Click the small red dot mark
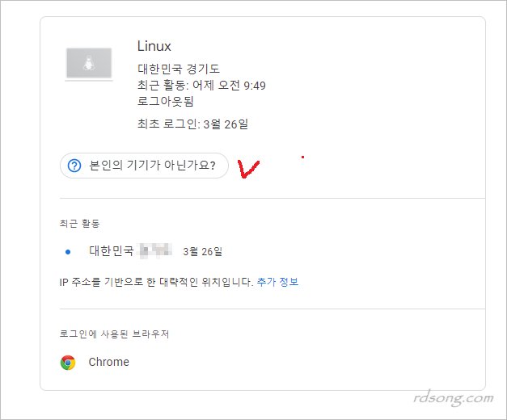Viewport: 507px width, 420px height. [x=302, y=157]
